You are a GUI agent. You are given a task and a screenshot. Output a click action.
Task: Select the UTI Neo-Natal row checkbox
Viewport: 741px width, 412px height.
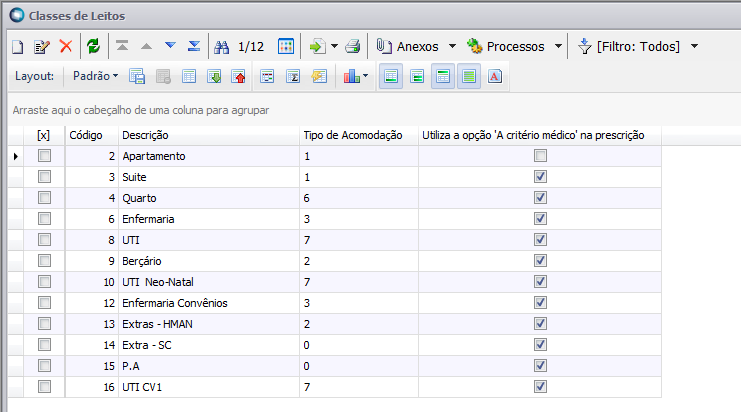44,282
